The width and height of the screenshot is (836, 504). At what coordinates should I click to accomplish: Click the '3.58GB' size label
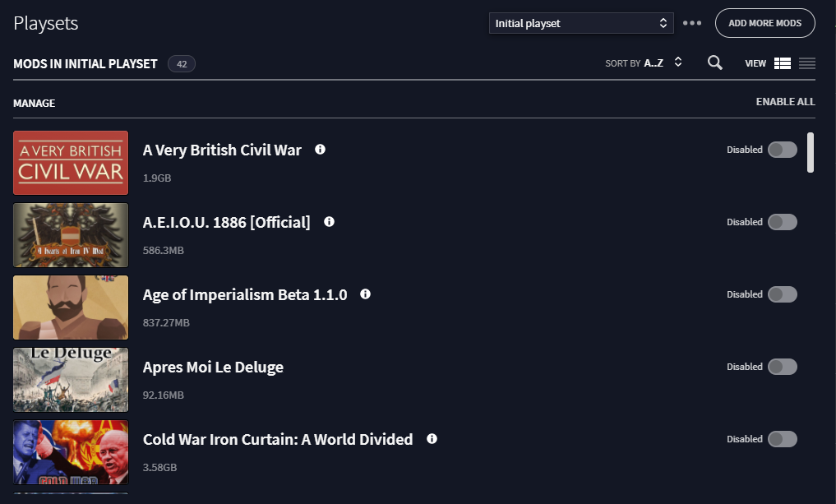pyautogui.click(x=160, y=468)
